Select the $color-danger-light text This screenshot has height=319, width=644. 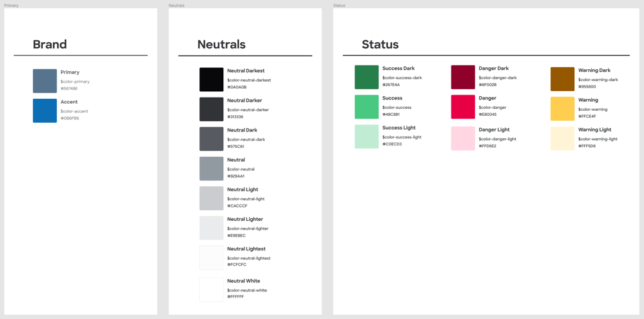click(498, 139)
